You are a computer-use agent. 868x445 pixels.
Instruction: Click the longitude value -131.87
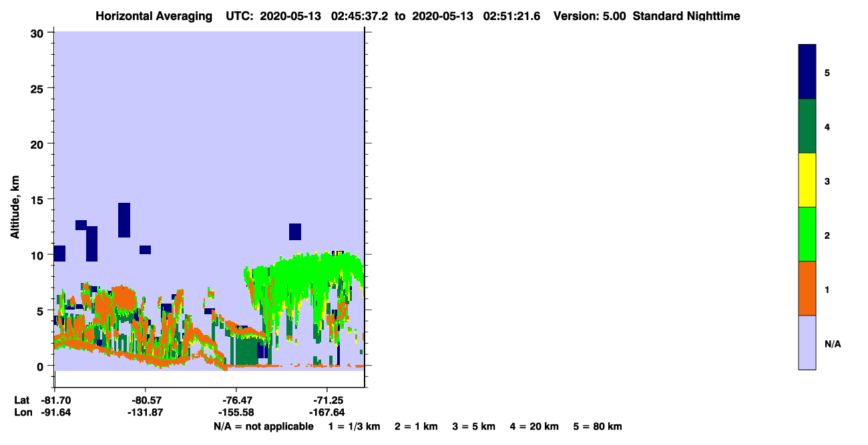pyautogui.click(x=145, y=412)
